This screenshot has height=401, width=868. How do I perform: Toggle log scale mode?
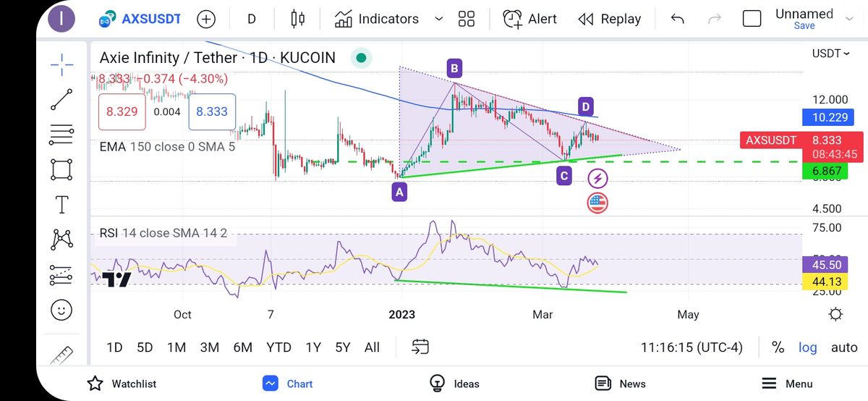click(x=807, y=347)
